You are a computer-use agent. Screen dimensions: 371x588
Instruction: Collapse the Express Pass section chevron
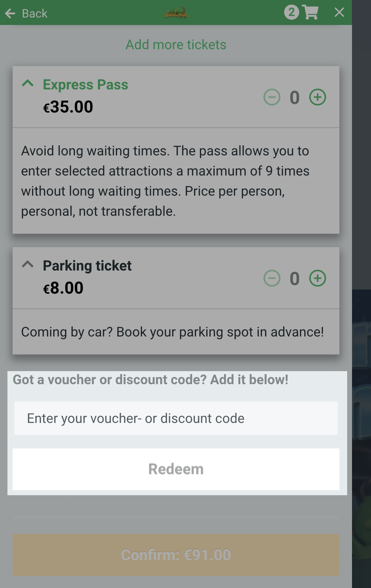(28, 83)
